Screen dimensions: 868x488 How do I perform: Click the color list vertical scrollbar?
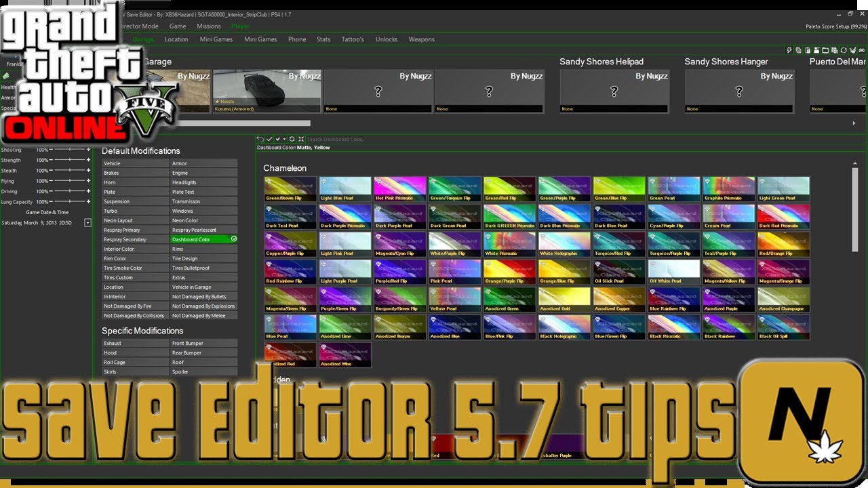pos(854,210)
